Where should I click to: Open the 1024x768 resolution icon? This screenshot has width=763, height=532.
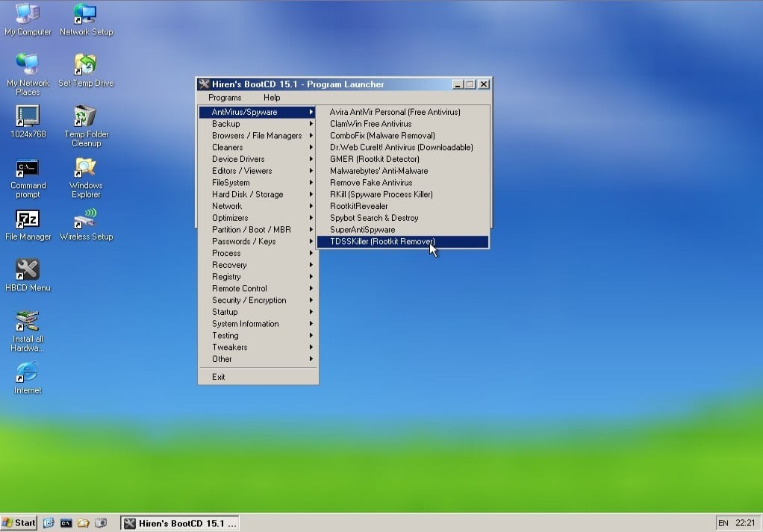pos(28,122)
